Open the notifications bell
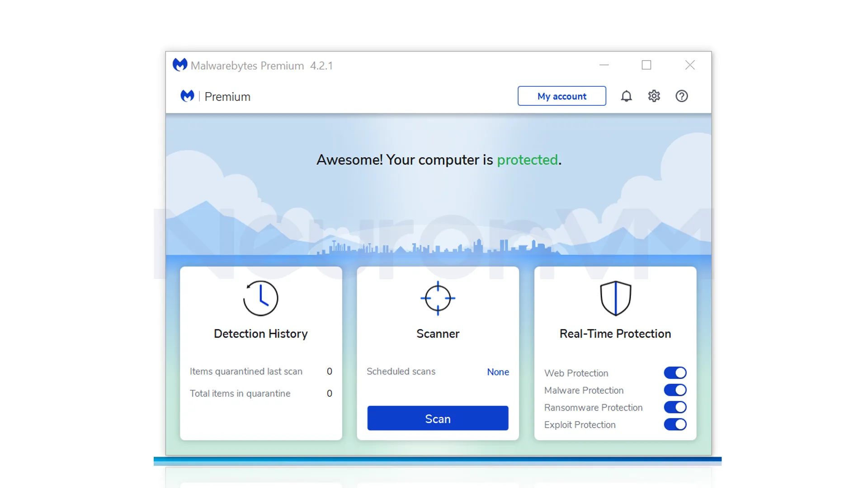 click(x=627, y=96)
